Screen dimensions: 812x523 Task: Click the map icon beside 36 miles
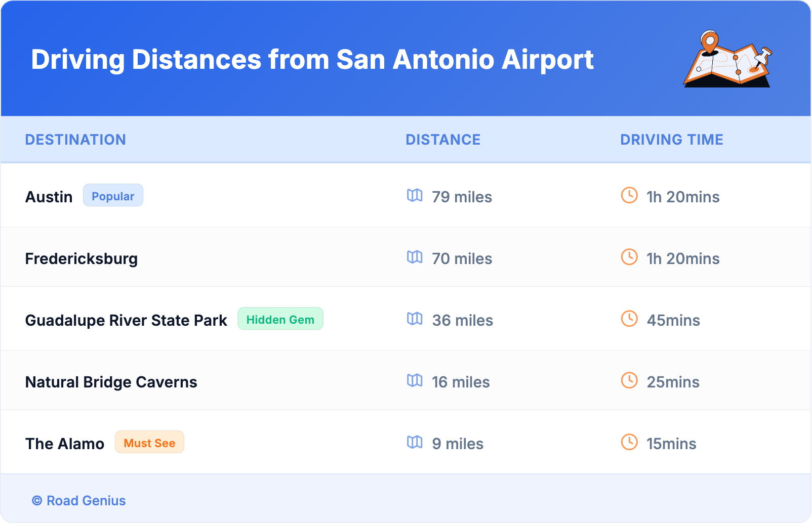click(x=415, y=319)
